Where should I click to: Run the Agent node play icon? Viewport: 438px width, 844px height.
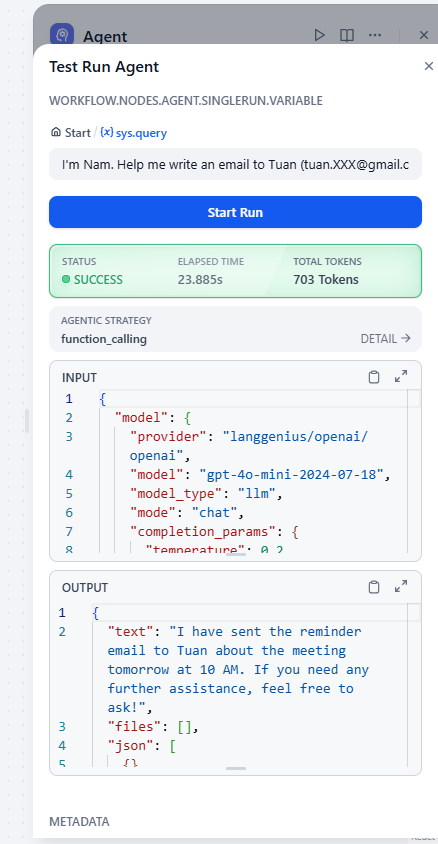click(x=320, y=35)
